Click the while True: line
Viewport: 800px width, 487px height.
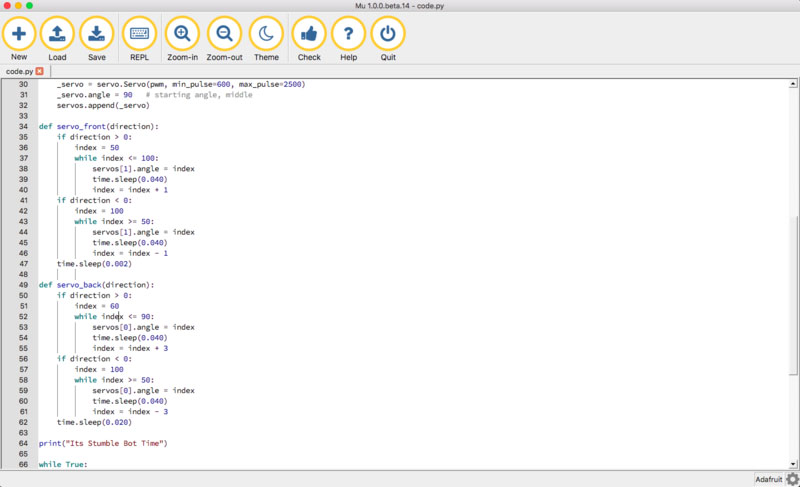(x=63, y=465)
